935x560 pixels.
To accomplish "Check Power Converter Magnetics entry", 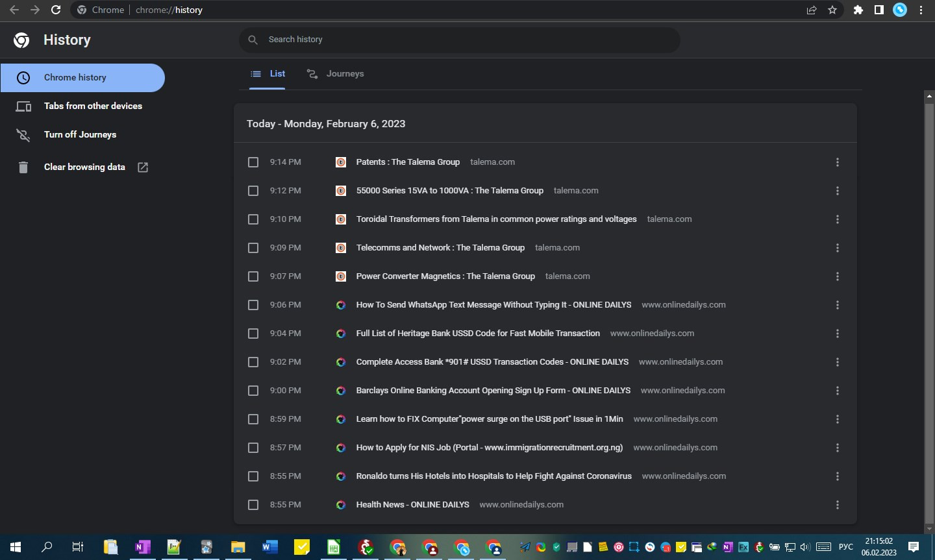I will pyautogui.click(x=253, y=276).
